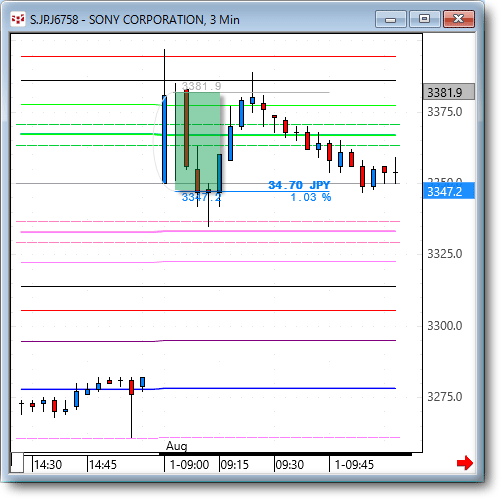Click the dark scrollbar strip above time axis
The height and width of the screenshot is (500, 502).
(285, 454)
